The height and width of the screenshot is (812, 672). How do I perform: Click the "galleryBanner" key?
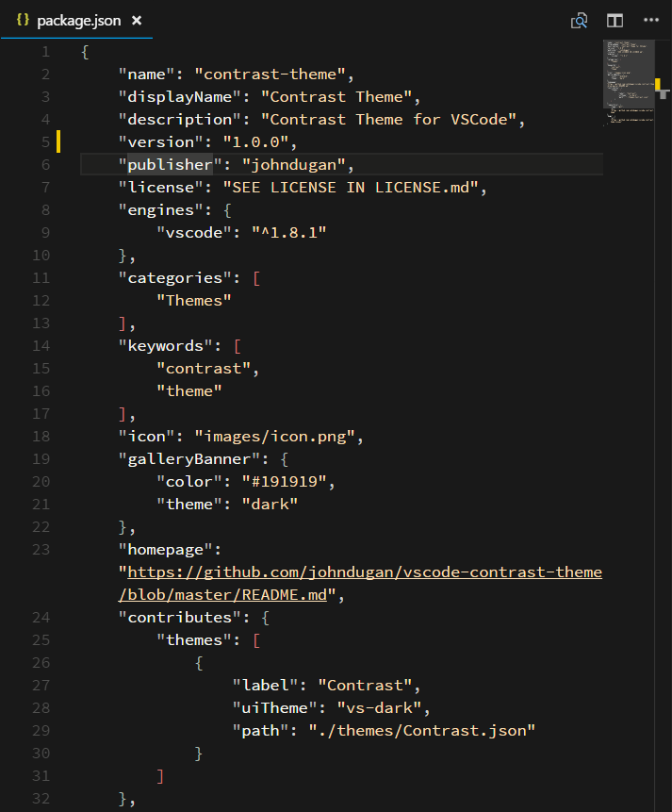[x=189, y=459]
